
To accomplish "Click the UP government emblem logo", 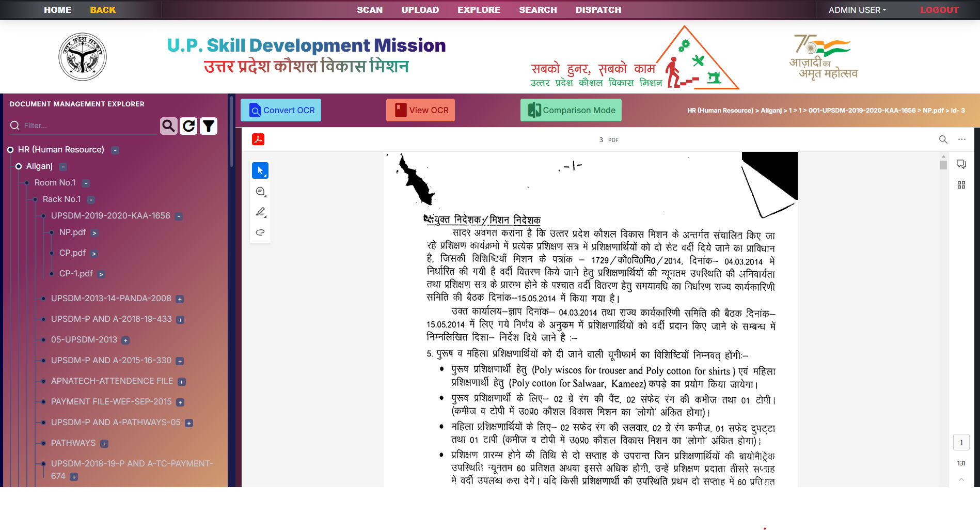I will pos(83,57).
